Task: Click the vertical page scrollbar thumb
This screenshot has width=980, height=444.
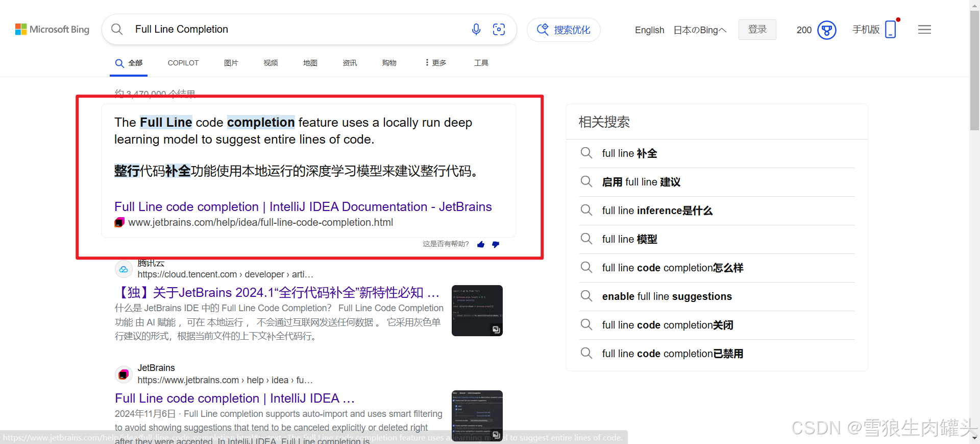Action: coord(974,72)
